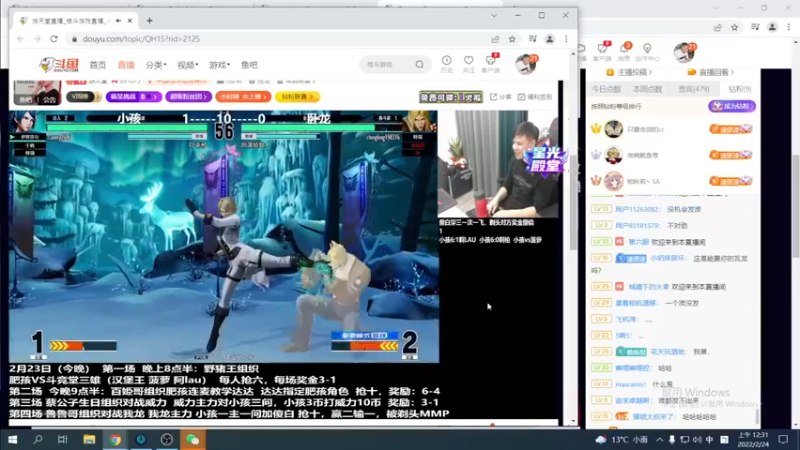The image size is (800, 450).
Task: Open WeChat from the taskbar
Action: [x=192, y=439]
